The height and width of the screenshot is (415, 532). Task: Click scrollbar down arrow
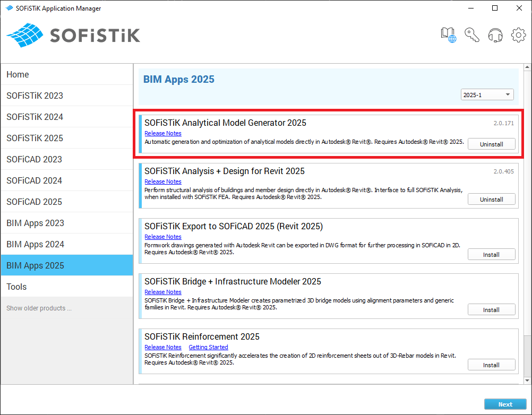pyautogui.click(x=527, y=381)
